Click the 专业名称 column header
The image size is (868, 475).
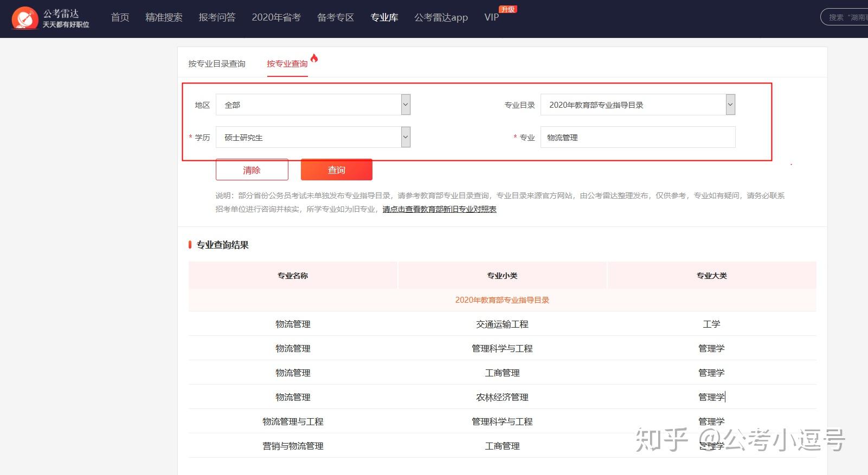(293, 275)
